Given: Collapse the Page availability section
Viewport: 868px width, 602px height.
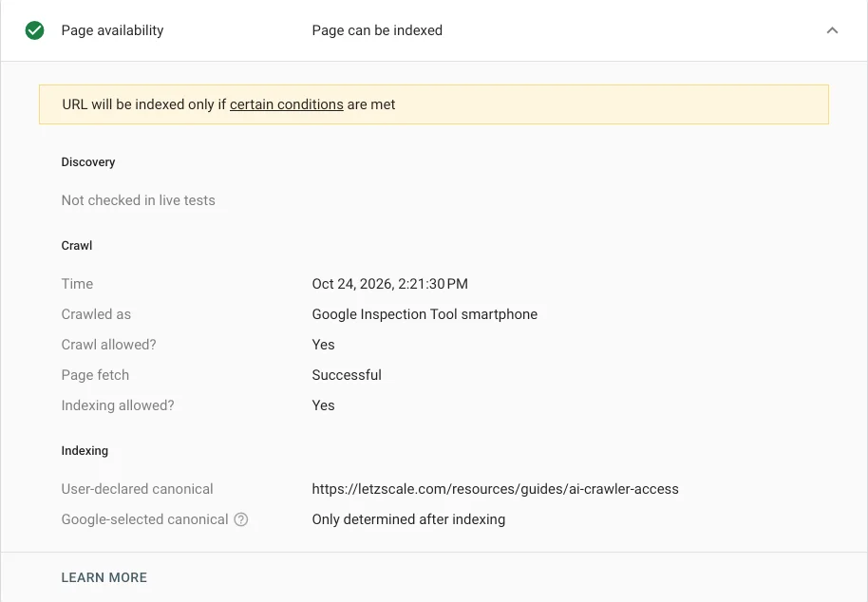Looking at the screenshot, I should pyautogui.click(x=832, y=30).
